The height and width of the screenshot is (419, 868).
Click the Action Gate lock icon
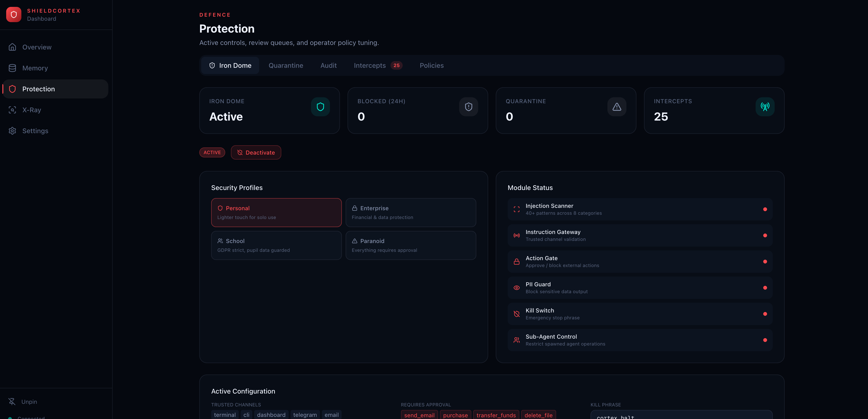[x=517, y=262]
